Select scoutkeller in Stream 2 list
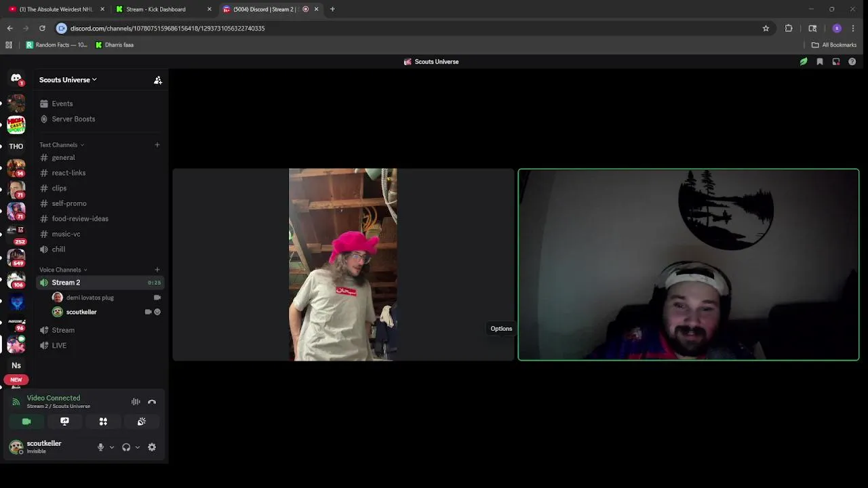 (x=107, y=312)
